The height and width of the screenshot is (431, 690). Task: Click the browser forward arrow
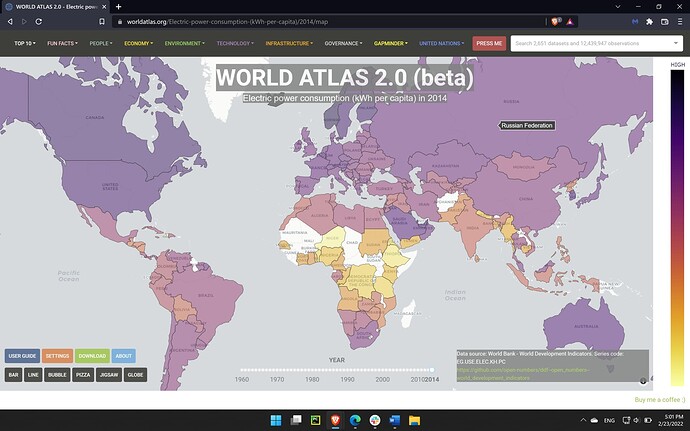(x=24, y=22)
